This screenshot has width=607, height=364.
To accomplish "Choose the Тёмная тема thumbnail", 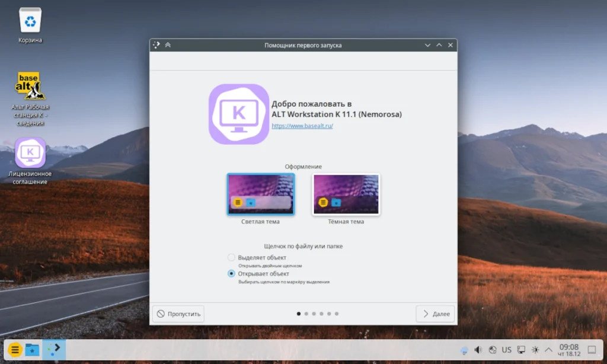I will pos(346,194).
